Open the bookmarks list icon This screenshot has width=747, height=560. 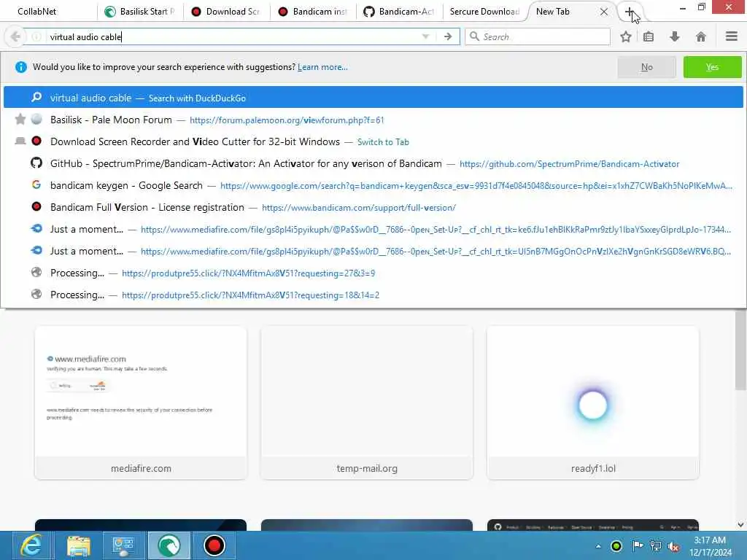pyautogui.click(x=648, y=36)
